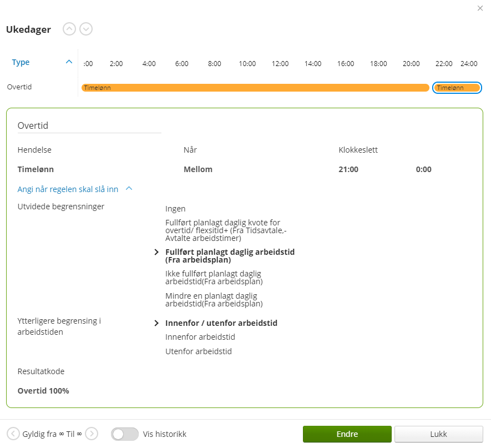Choose 'Fullført planlagt daglig kvote for overtid/flexsitid+'
This screenshot has width=491, height=448.
tap(226, 230)
